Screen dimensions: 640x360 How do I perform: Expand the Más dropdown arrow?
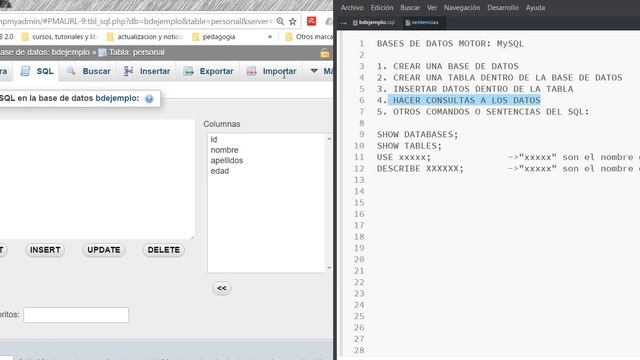(x=314, y=71)
